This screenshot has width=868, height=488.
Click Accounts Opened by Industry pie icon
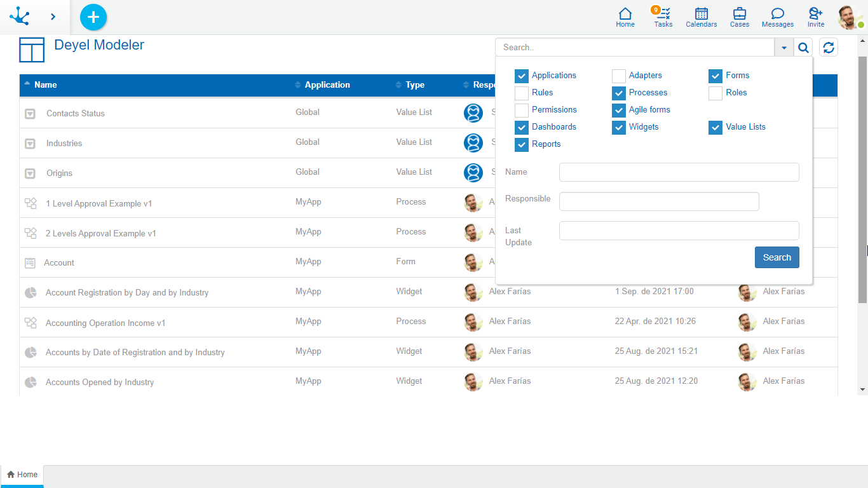tap(30, 383)
